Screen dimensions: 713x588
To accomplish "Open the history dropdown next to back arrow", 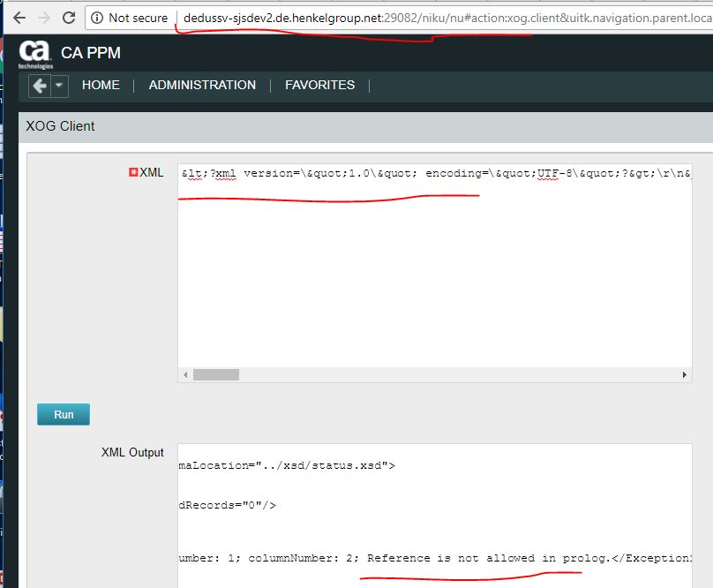I will click(59, 86).
